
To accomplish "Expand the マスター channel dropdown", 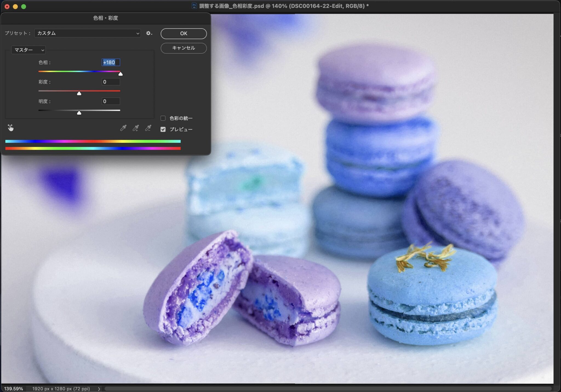I will (x=28, y=50).
